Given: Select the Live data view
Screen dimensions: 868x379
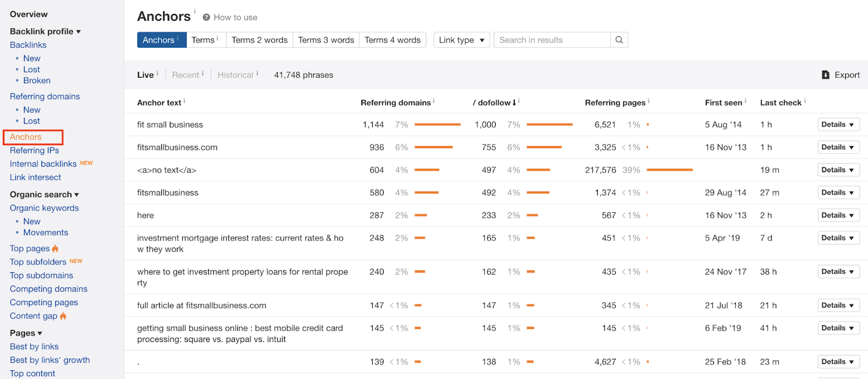Looking at the screenshot, I should pyautogui.click(x=145, y=75).
